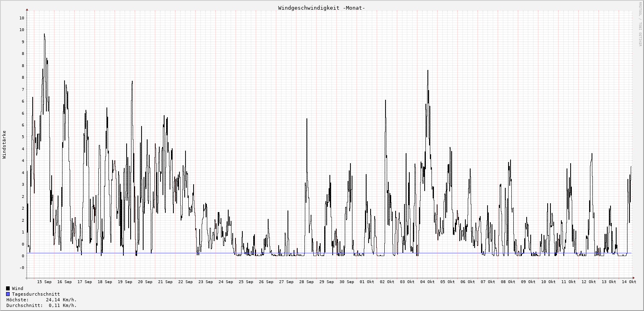
Task: Click the red arrow atop the y-axis
Action: click(27, 9)
